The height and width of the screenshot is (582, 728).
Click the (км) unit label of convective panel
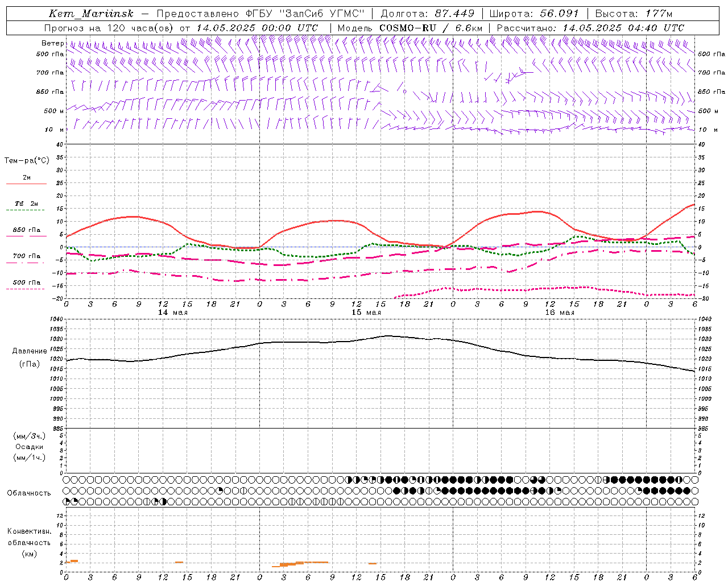point(29,554)
